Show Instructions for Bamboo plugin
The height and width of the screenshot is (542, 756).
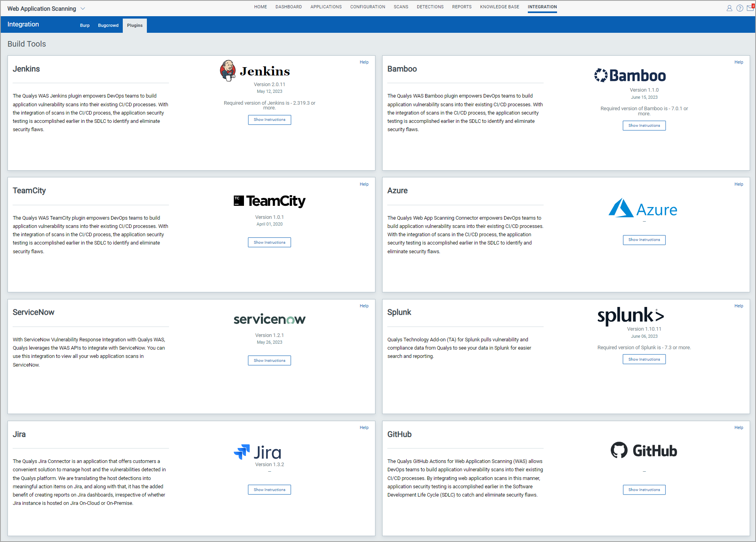[x=644, y=126]
